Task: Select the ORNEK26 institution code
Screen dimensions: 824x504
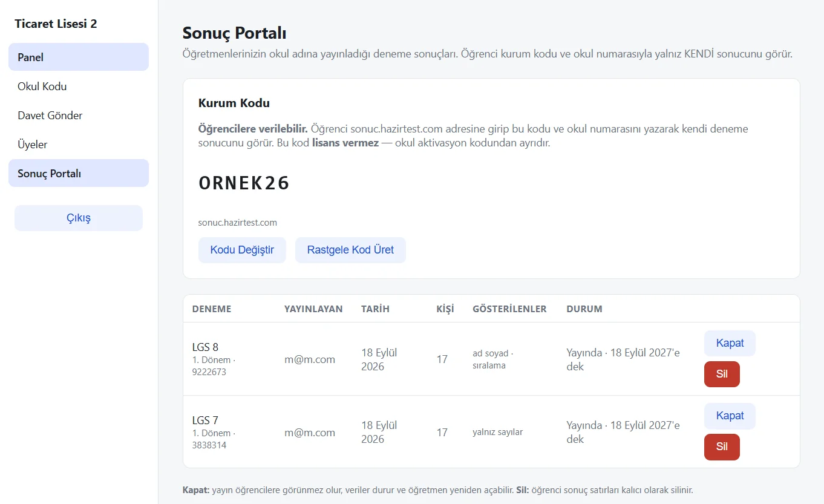Action: pos(244,183)
